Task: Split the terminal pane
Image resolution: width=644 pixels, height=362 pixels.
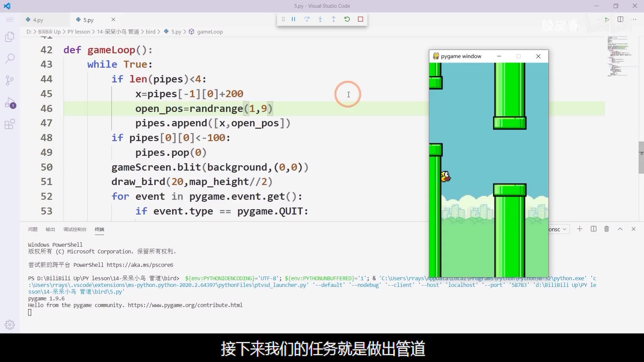Action: pyautogui.click(x=593, y=229)
